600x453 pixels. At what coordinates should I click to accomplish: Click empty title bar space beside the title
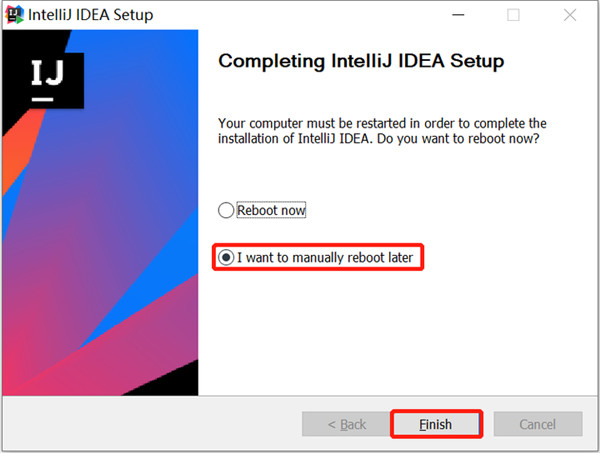[x=300, y=15]
